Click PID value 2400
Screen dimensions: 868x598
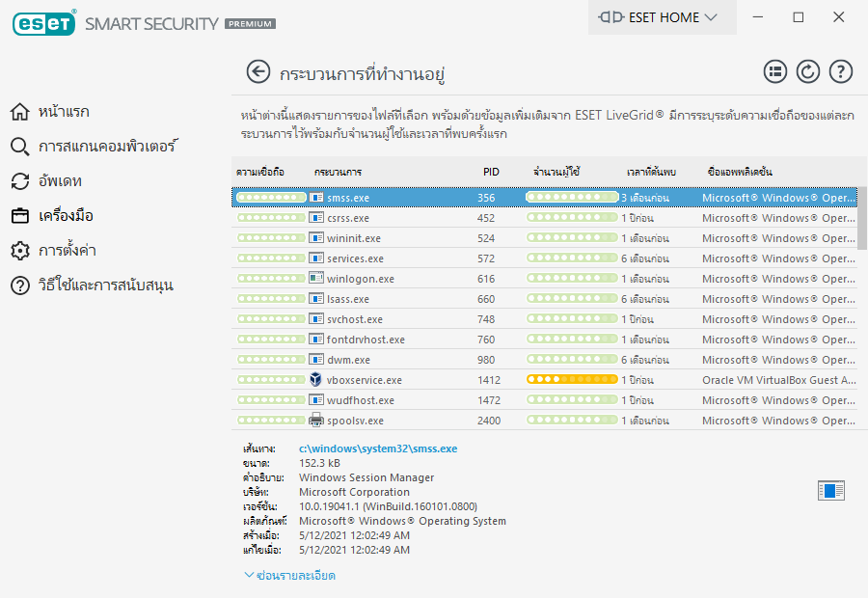[x=489, y=421]
